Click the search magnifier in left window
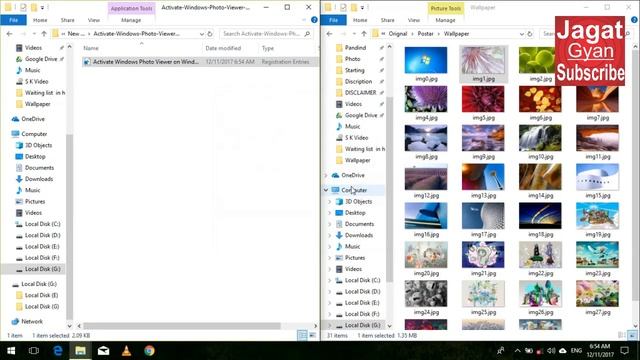The width and height of the screenshot is (640, 360). [307, 34]
